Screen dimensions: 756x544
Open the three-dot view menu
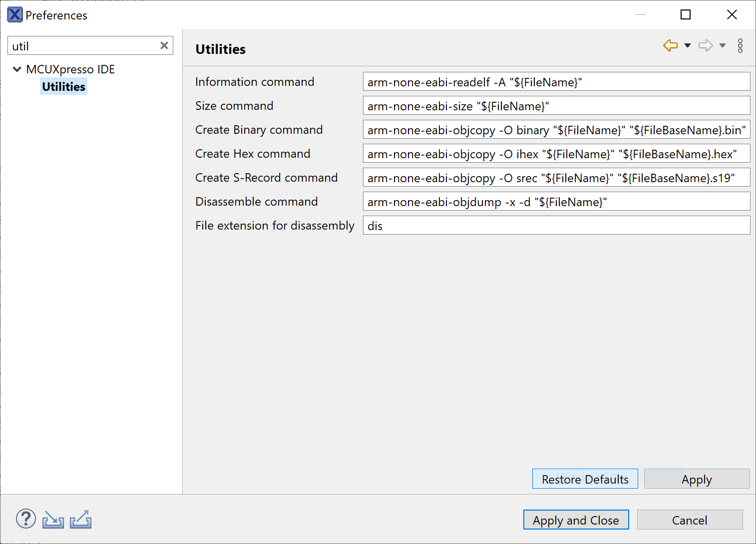coord(740,45)
